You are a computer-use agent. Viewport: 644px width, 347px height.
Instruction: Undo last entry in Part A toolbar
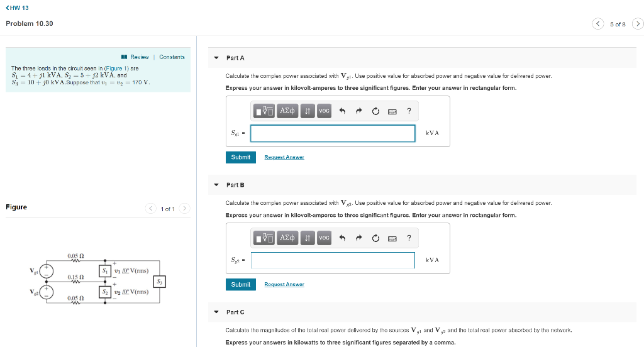(x=342, y=111)
